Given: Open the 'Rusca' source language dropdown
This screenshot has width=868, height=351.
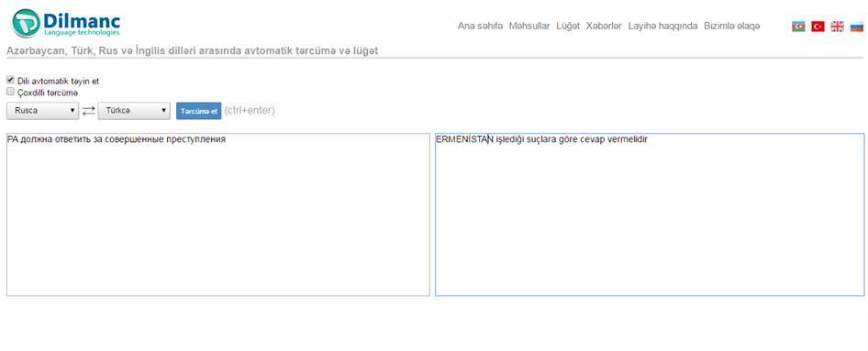Looking at the screenshot, I should 42,111.
